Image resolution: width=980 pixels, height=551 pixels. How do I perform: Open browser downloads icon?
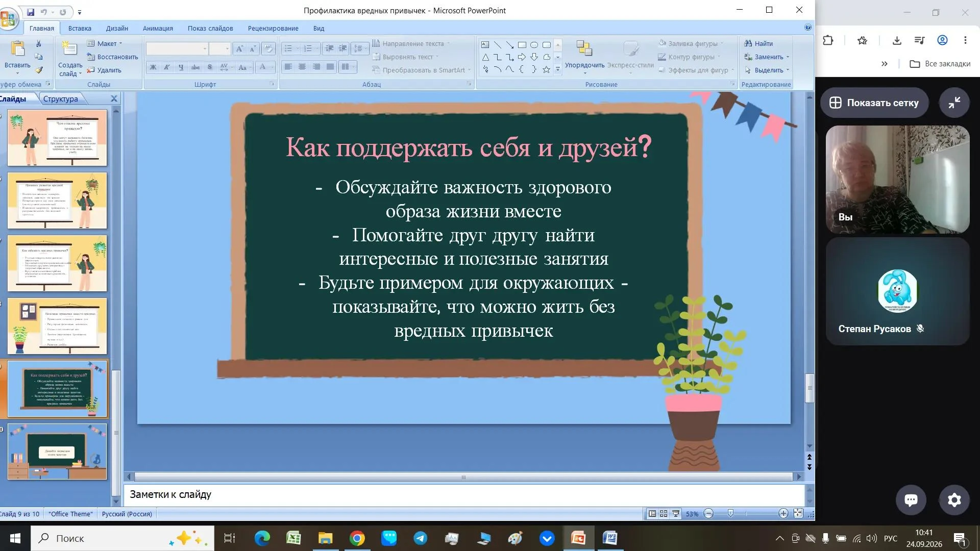coord(897,40)
